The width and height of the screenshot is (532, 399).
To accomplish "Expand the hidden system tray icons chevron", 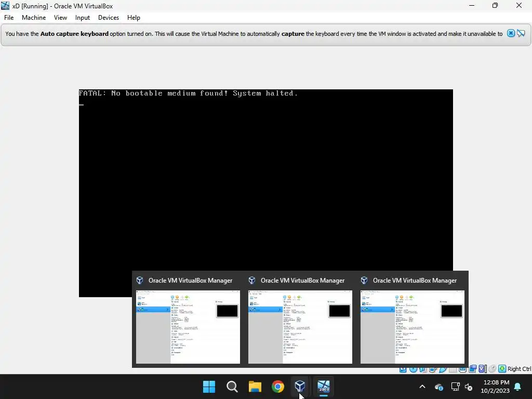I will [x=422, y=387].
